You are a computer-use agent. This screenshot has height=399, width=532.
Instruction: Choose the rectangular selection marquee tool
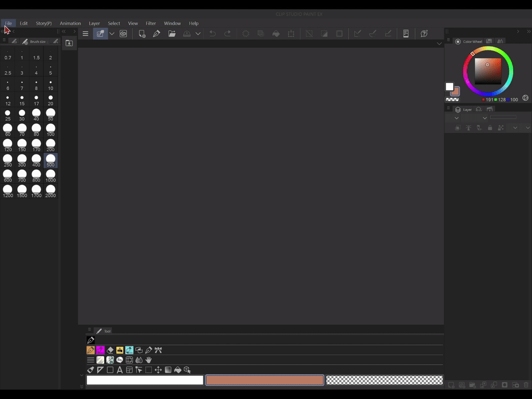[x=149, y=370]
